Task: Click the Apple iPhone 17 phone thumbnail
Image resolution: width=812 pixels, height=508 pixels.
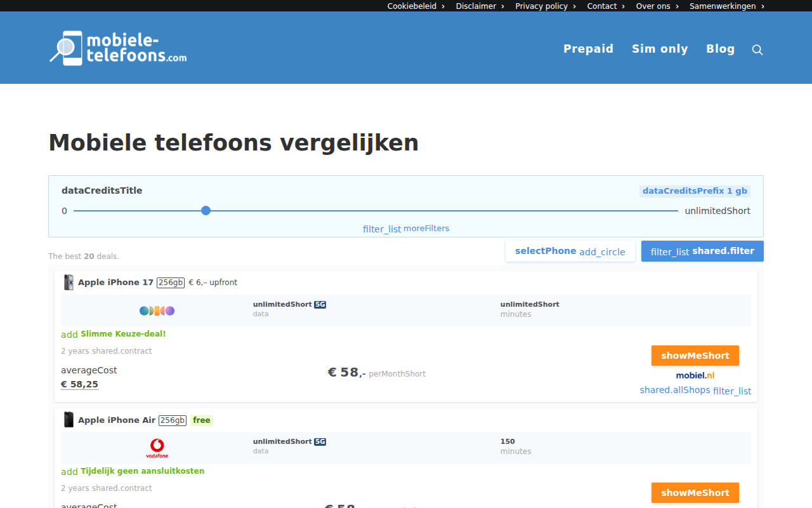Action: click(x=69, y=283)
